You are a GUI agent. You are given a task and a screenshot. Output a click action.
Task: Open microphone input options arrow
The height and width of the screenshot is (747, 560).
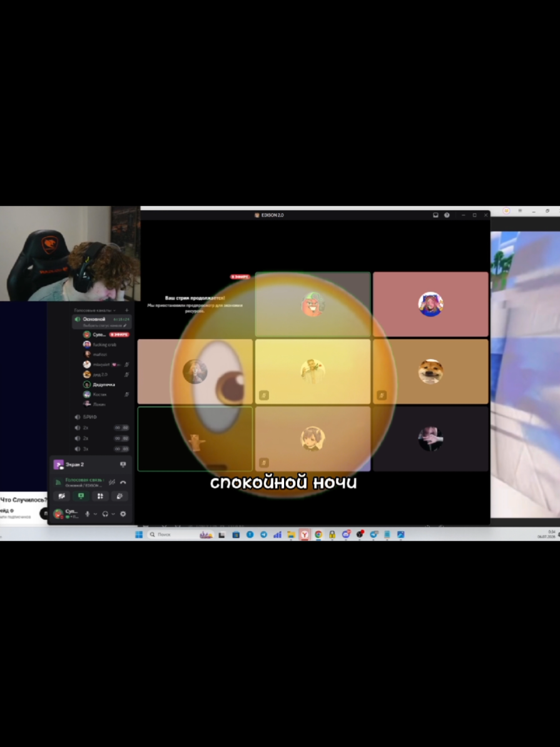(95, 514)
